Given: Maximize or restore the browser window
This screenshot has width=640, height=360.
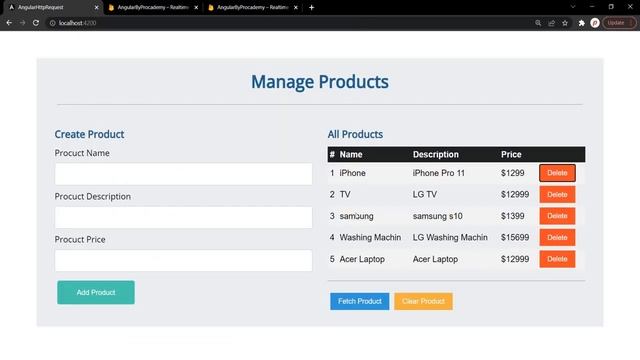Looking at the screenshot, I should coord(611,7).
